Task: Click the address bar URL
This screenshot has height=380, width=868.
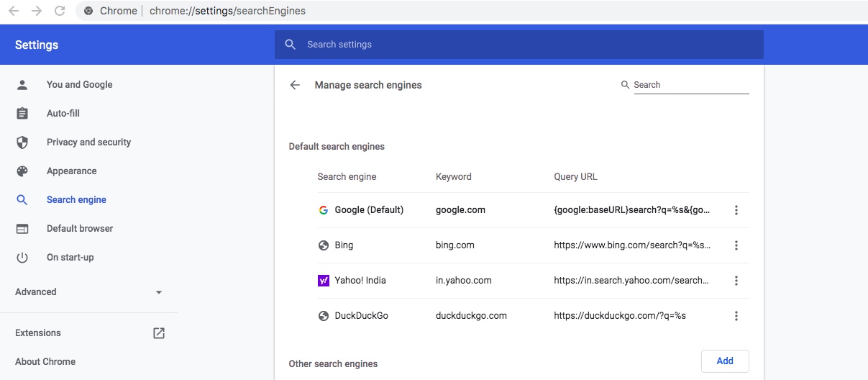Action: pyautogui.click(x=227, y=11)
